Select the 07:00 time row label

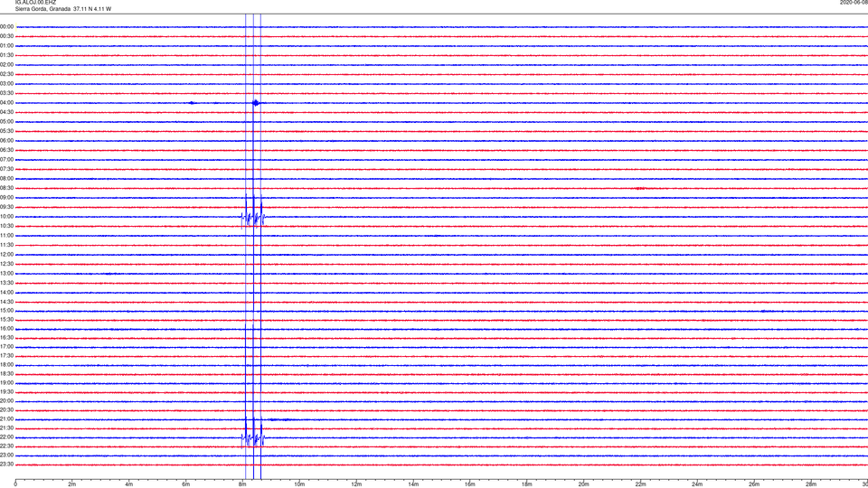coord(6,159)
